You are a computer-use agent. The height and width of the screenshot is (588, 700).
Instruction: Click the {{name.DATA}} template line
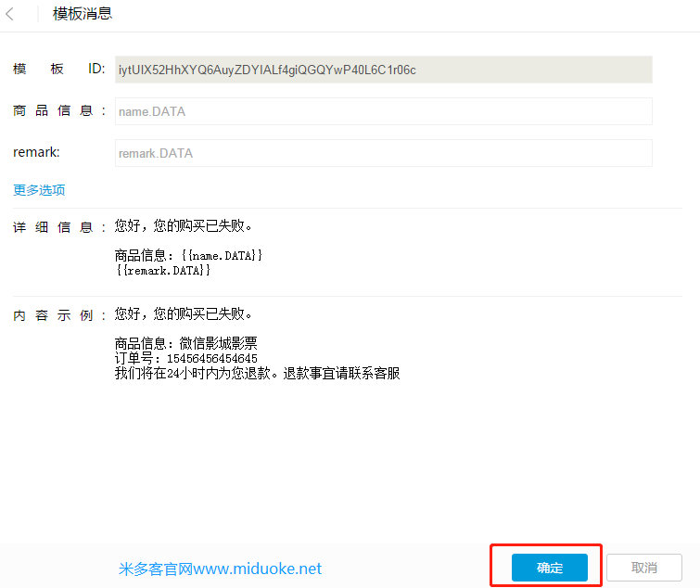click(189, 255)
